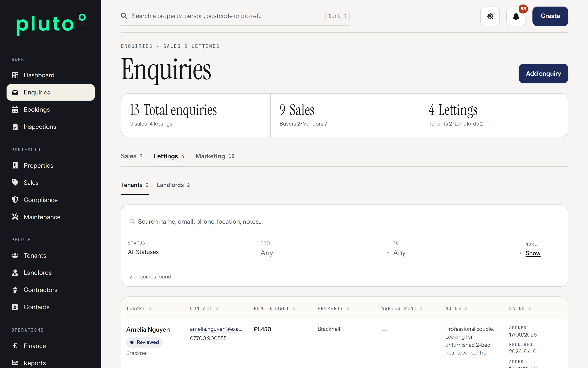Image resolution: width=588 pixels, height=368 pixels.
Task: Switch to the Marketing tab
Action: tap(215, 156)
